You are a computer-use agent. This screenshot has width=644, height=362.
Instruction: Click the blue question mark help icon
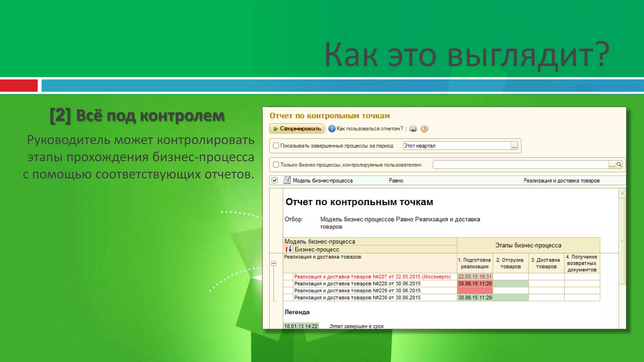click(x=332, y=129)
